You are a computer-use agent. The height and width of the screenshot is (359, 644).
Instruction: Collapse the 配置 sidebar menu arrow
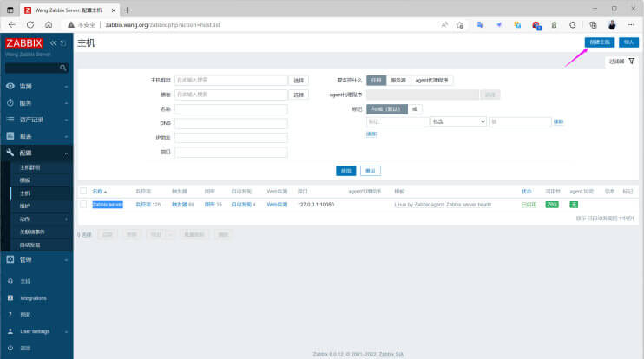pyautogui.click(x=66, y=153)
